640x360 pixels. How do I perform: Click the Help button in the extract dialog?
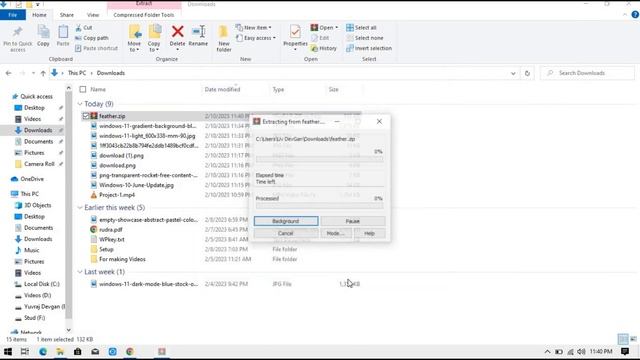[x=369, y=233]
